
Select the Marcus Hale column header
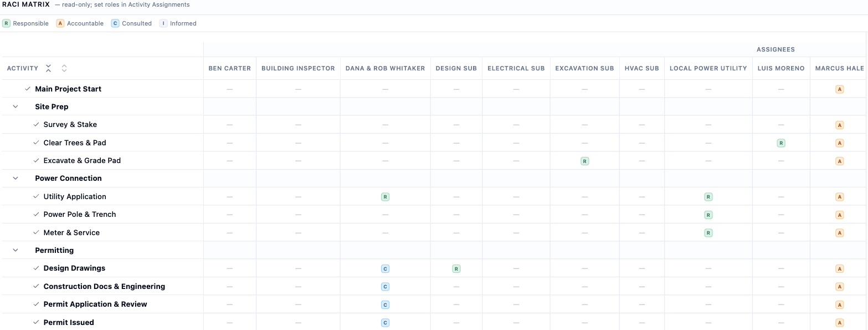click(839, 68)
